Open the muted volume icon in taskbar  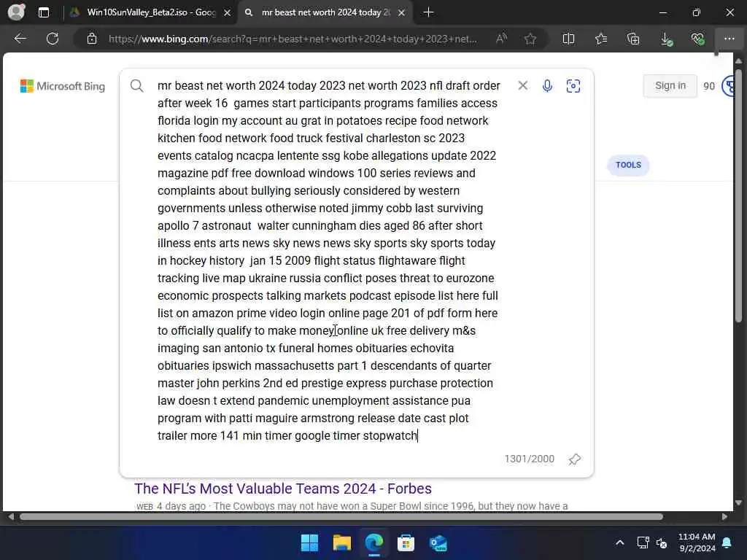point(662,542)
